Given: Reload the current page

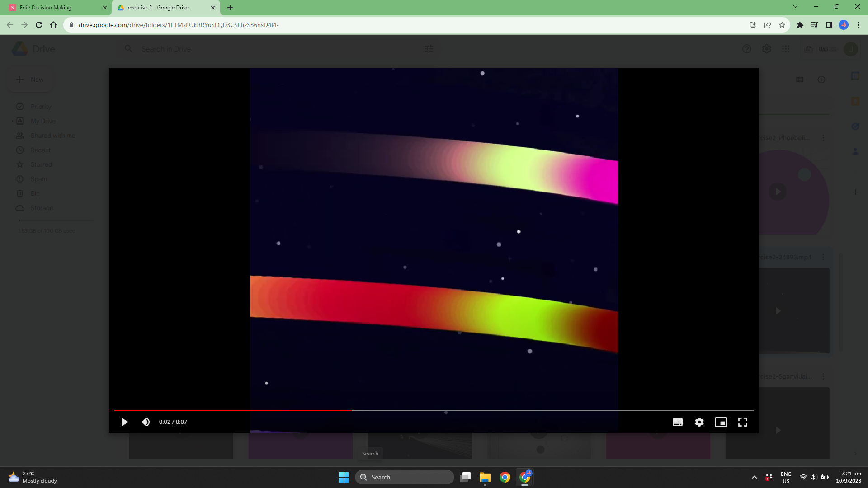Looking at the screenshot, I should (39, 25).
